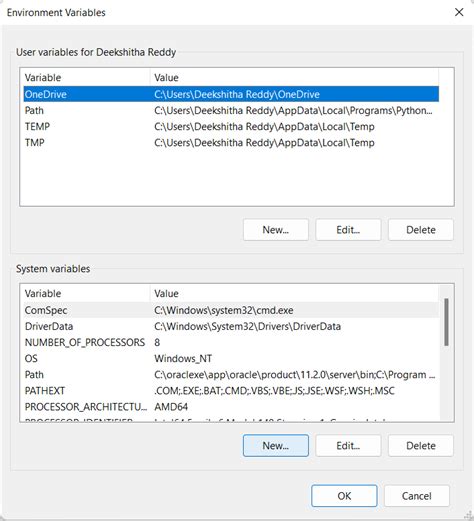Image resolution: width=474 pixels, height=521 pixels.
Task: Select the ComSpec system variable
Action: pyautogui.click(x=231, y=310)
